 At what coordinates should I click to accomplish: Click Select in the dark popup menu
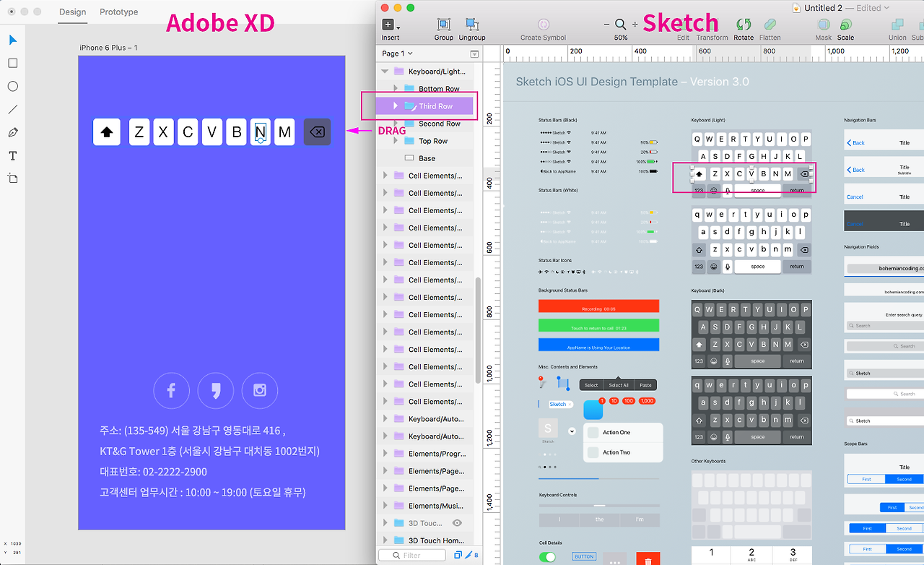click(x=591, y=385)
